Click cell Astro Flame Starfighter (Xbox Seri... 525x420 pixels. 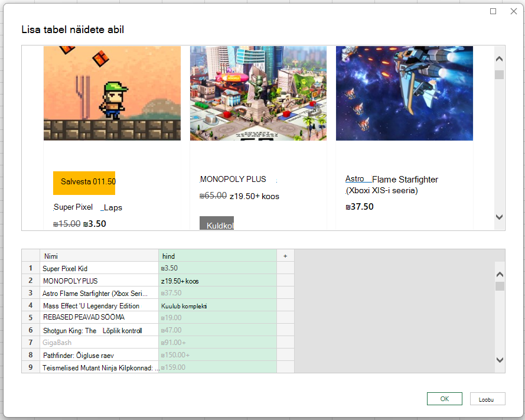click(99, 293)
